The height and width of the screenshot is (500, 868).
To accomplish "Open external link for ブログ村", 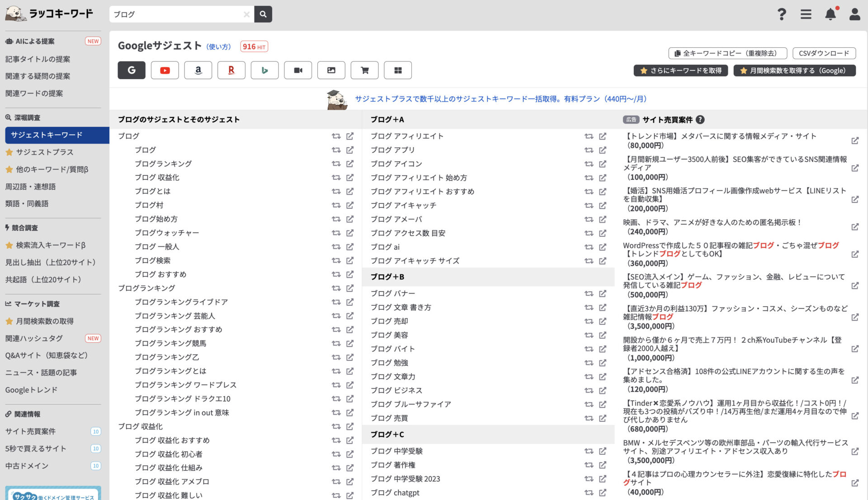I will coord(350,205).
